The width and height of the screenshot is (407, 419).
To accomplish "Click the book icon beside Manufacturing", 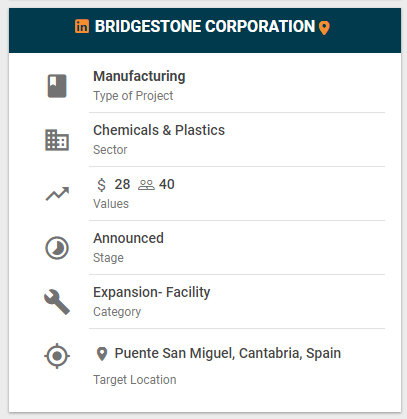I will 57,86.
